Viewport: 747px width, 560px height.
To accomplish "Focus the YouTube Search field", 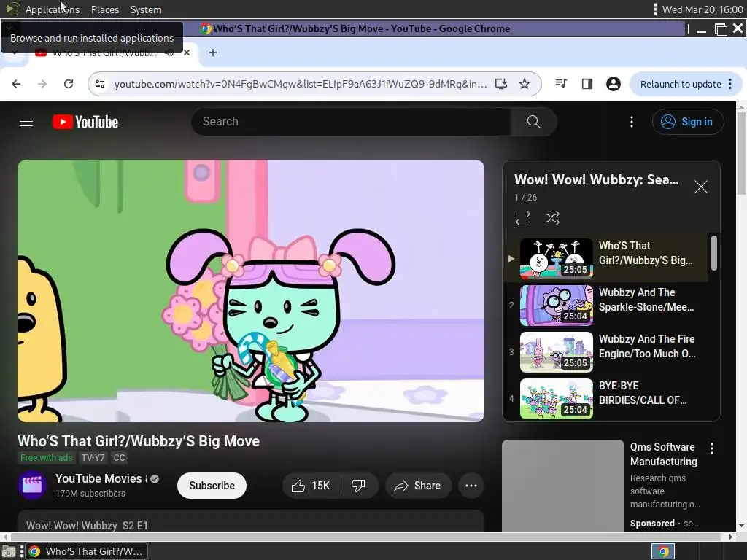I will click(351, 122).
